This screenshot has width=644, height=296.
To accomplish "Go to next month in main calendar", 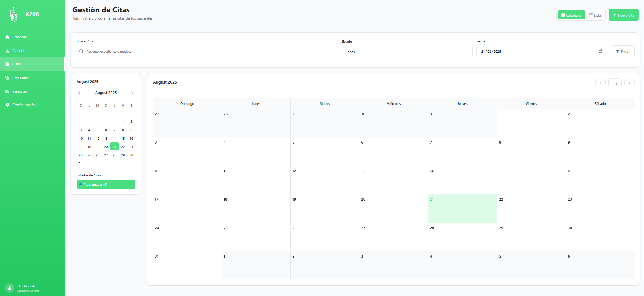I will [x=629, y=83].
